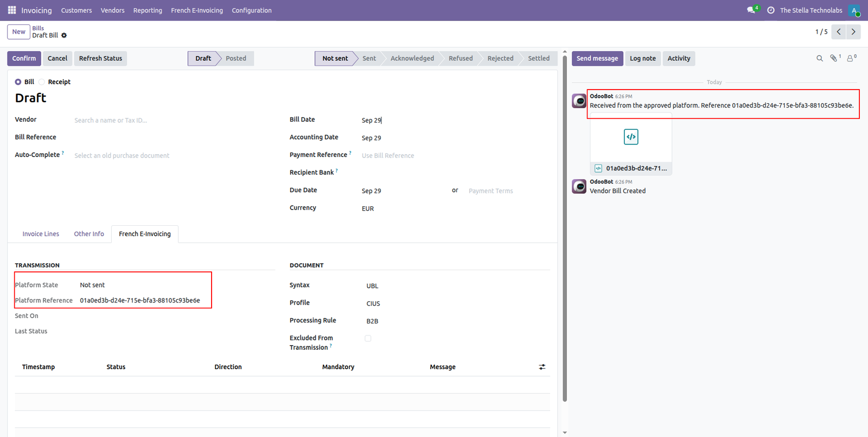The width and height of the screenshot is (868, 437).
Task: Click the Due Date field
Action: (x=404, y=191)
